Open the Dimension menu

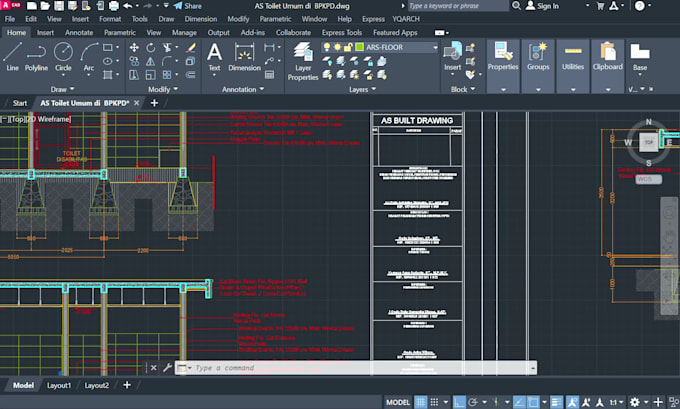[201, 19]
